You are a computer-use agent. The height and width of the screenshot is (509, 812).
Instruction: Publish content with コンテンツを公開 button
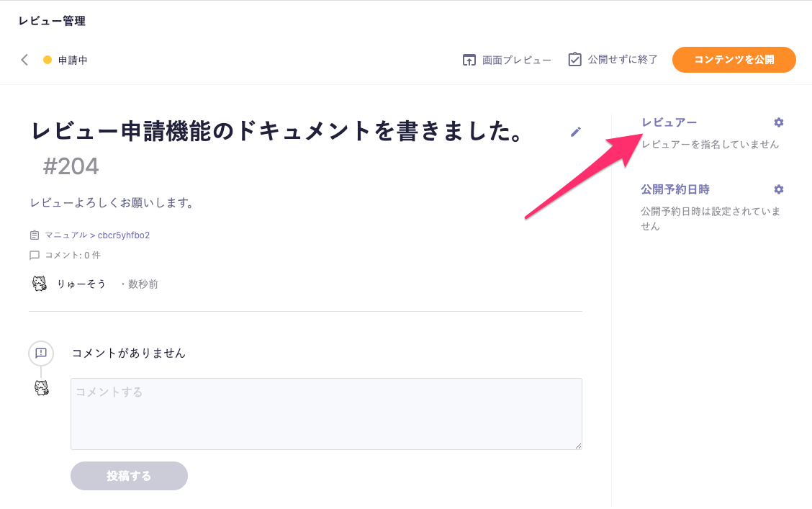click(x=734, y=60)
